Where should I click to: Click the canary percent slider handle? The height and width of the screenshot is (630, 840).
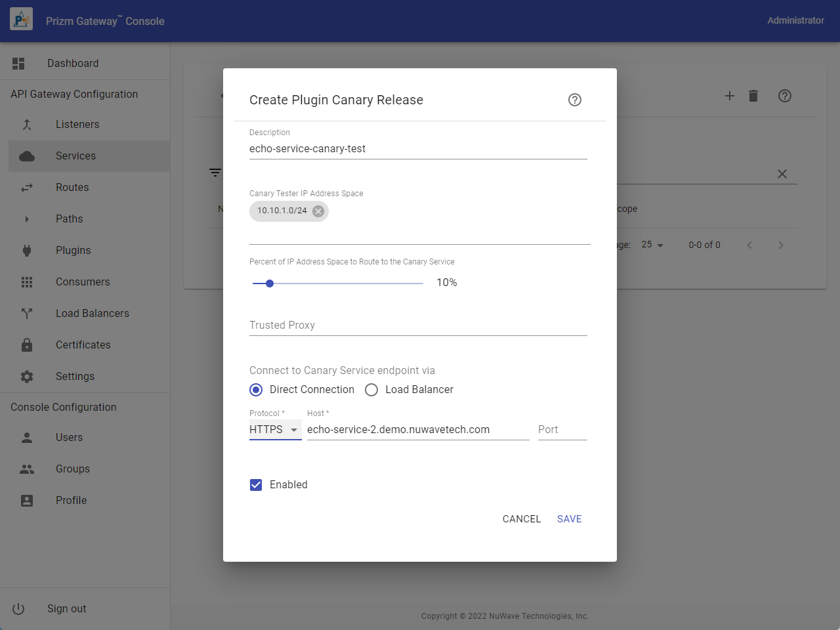pyautogui.click(x=270, y=283)
